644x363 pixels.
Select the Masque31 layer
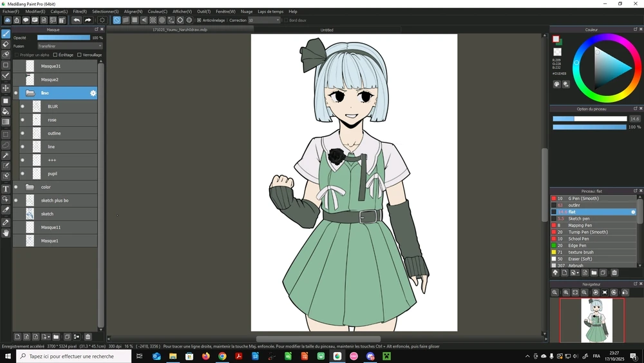pos(55,66)
